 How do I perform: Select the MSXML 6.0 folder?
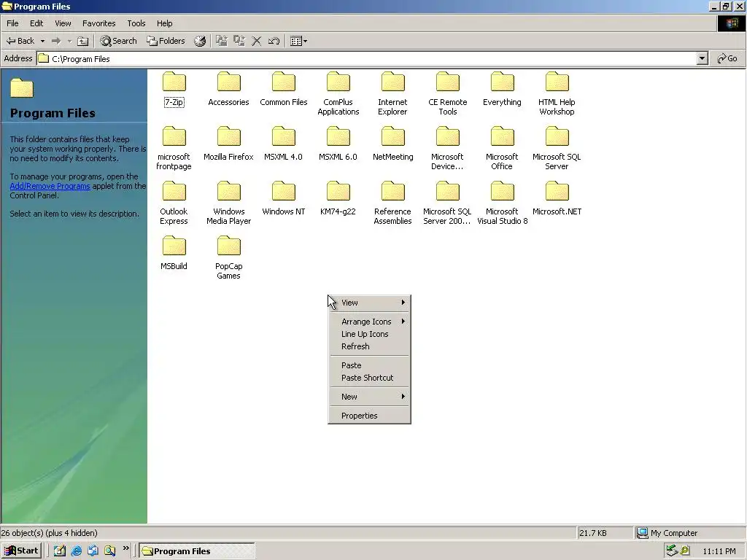(338, 144)
